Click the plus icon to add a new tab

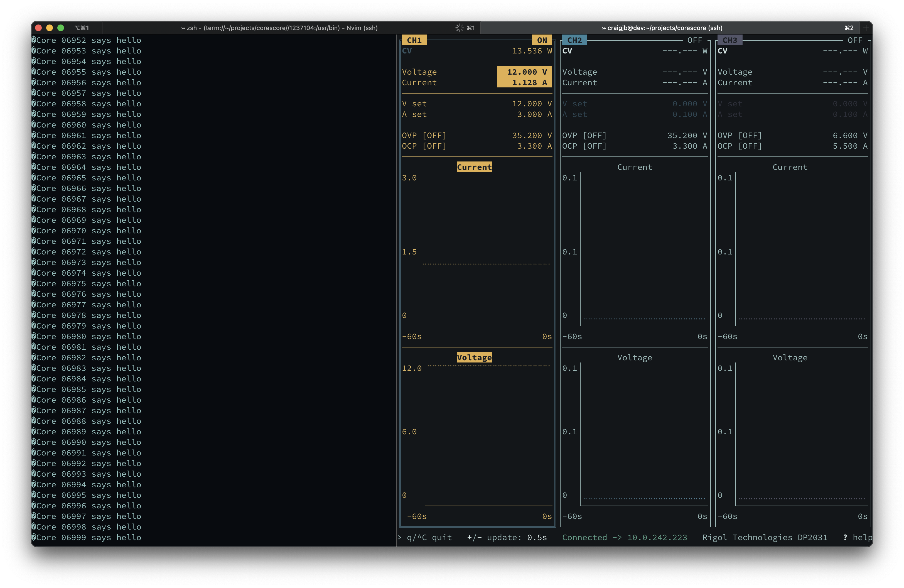[x=866, y=28]
